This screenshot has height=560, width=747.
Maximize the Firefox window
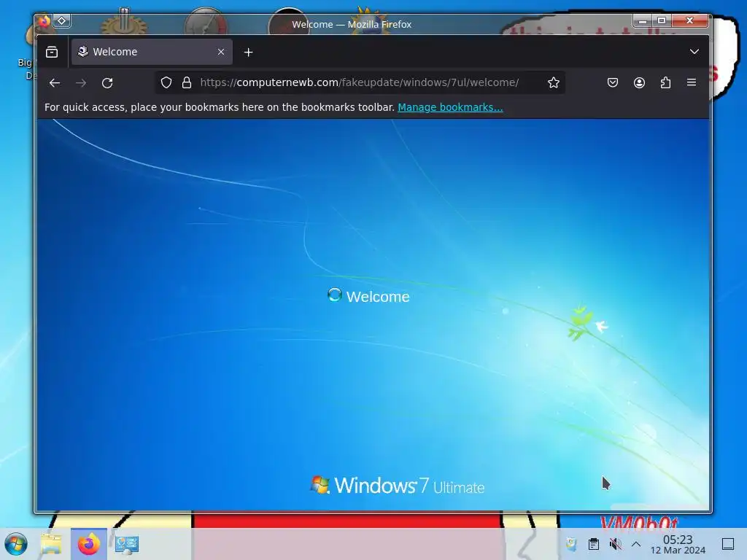pyautogui.click(x=662, y=20)
